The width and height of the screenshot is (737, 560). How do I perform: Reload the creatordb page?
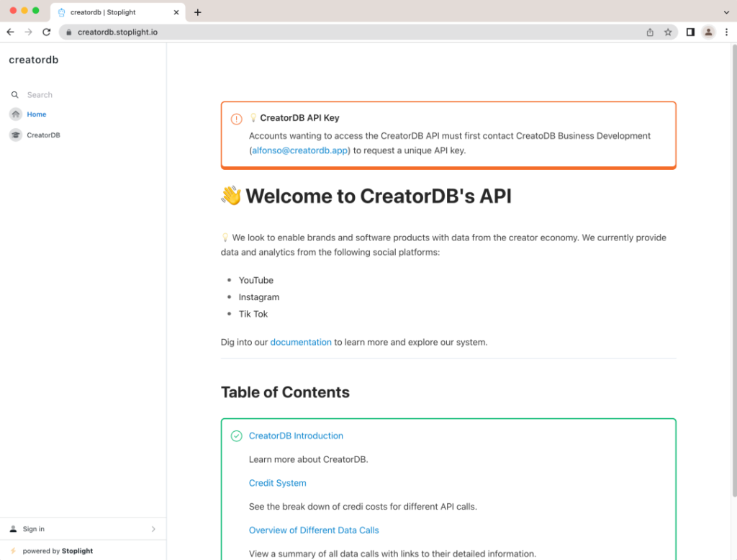click(46, 32)
